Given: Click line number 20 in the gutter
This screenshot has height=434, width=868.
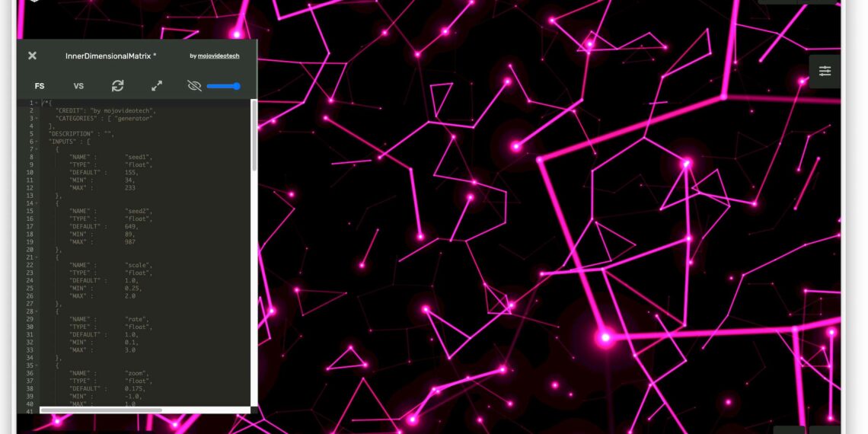Looking at the screenshot, I should coord(30,251).
